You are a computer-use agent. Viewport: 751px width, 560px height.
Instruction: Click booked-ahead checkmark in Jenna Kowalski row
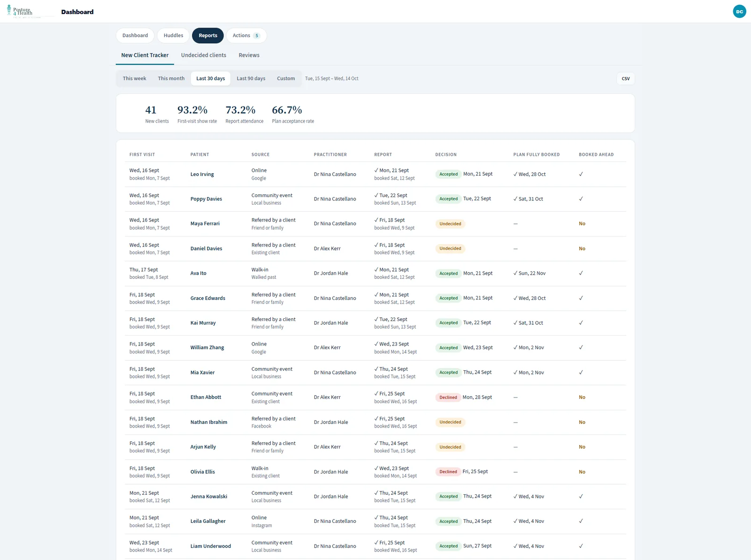pos(581,497)
